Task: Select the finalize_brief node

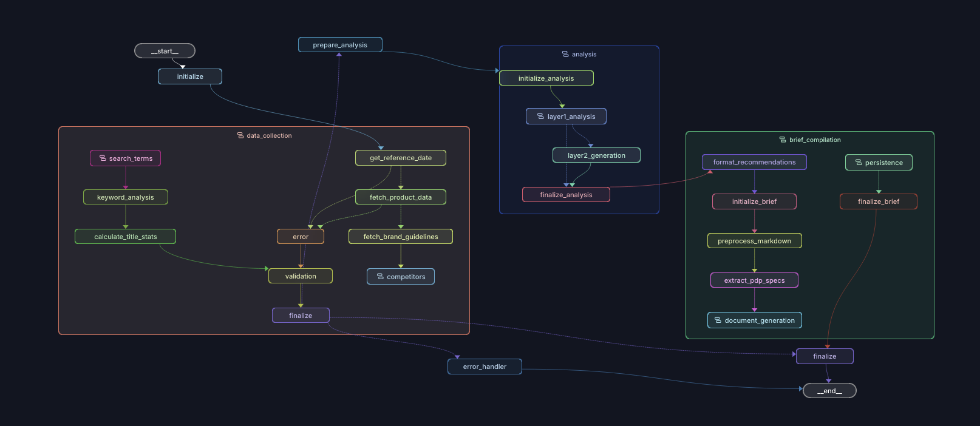Action: pyautogui.click(x=879, y=201)
